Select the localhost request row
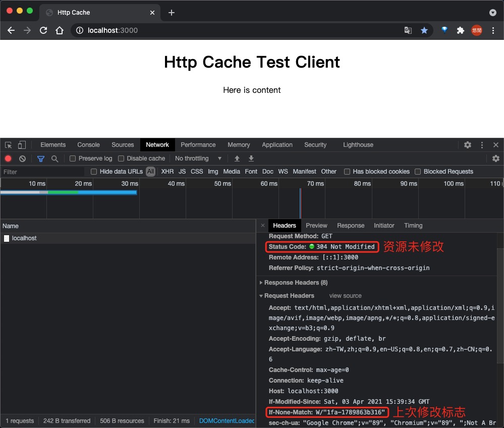 (128, 238)
